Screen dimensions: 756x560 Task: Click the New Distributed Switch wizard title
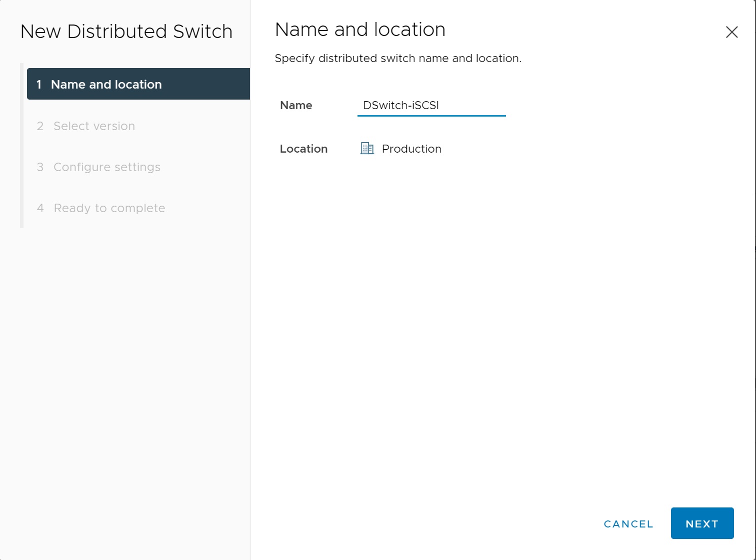point(126,32)
